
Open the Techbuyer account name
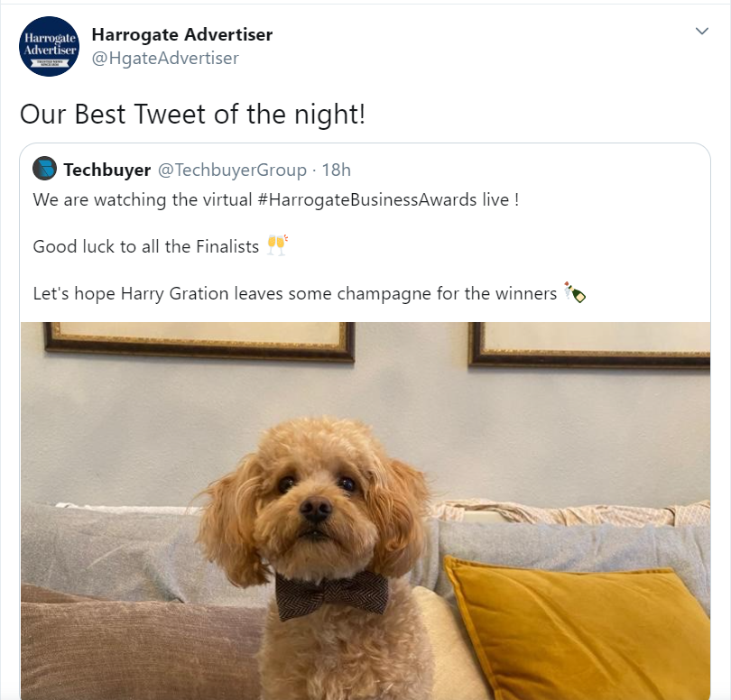107,170
